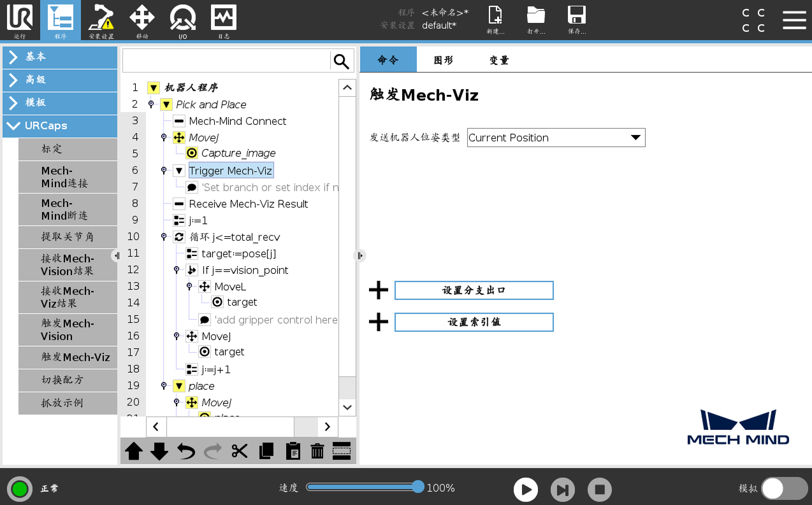Expand the 基本 (Basic) section
The image size is (812, 505).
[x=60, y=57]
